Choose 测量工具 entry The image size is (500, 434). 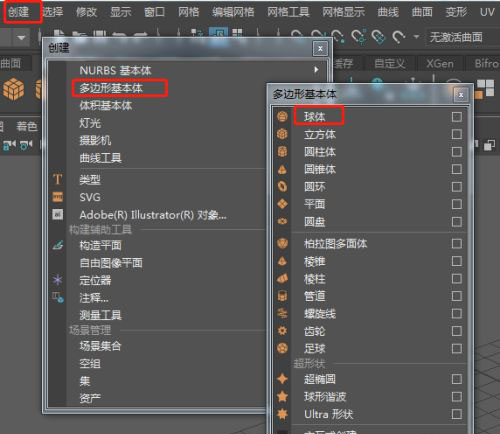[x=100, y=315]
